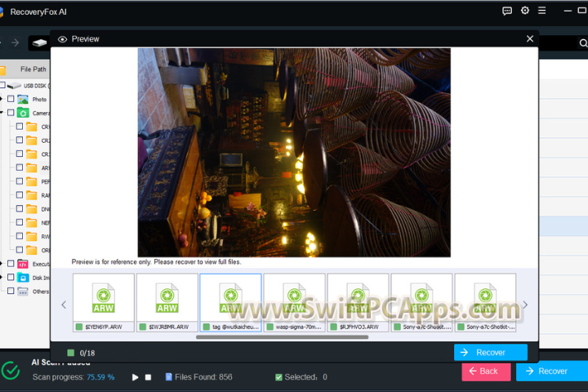Click the green scan status checkmark icon

tap(10, 371)
